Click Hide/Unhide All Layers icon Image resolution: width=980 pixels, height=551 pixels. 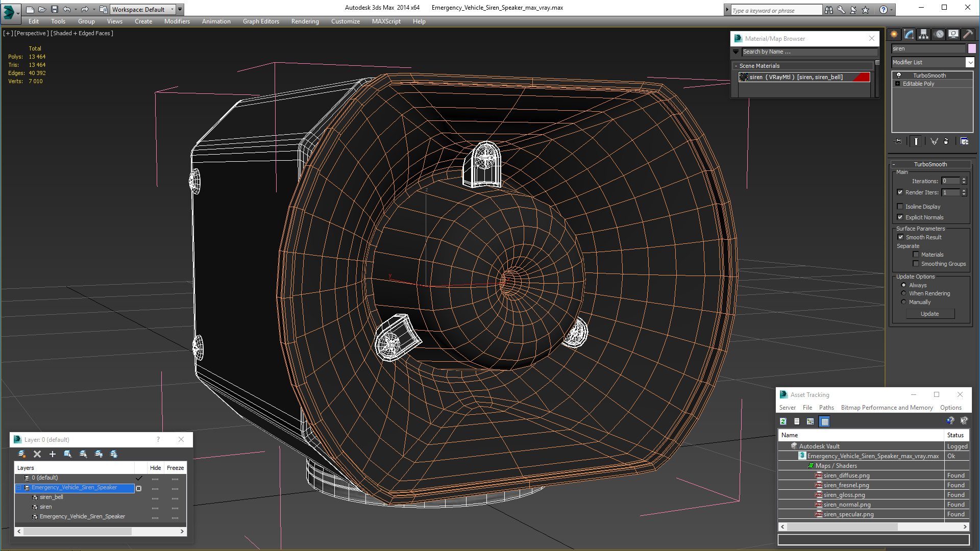click(x=99, y=454)
